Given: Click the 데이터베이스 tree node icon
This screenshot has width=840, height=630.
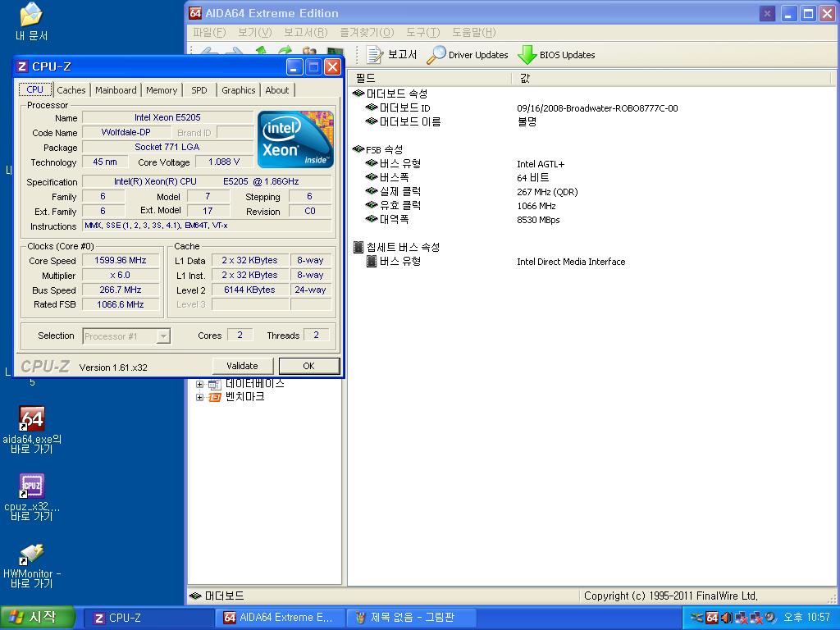Looking at the screenshot, I should coord(214,384).
